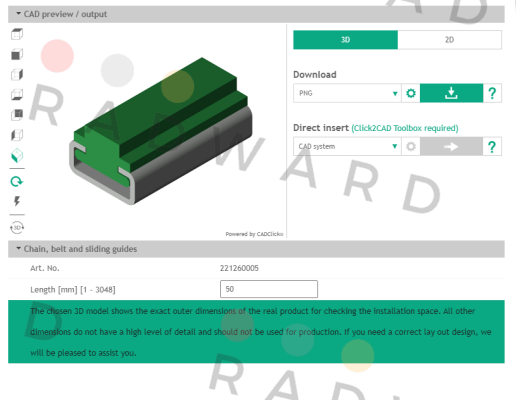This screenshot has width=516, height=400.
Task: Open help question mark beside direct insert
Action: (x=492, y=146)
